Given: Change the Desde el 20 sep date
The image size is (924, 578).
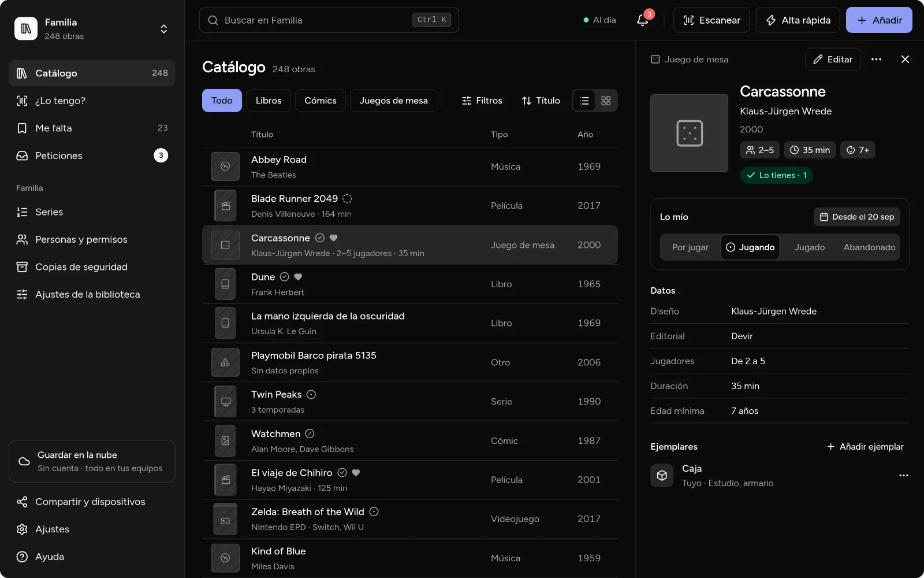Looking at the screenshot, I should [857, 217].
